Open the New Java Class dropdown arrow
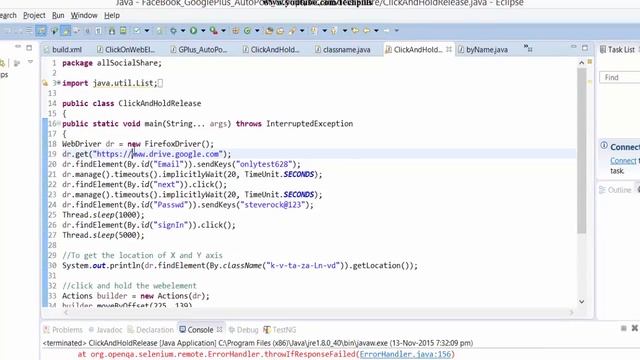The width and height of the screenshot is (640, 360). pos(257,30)
